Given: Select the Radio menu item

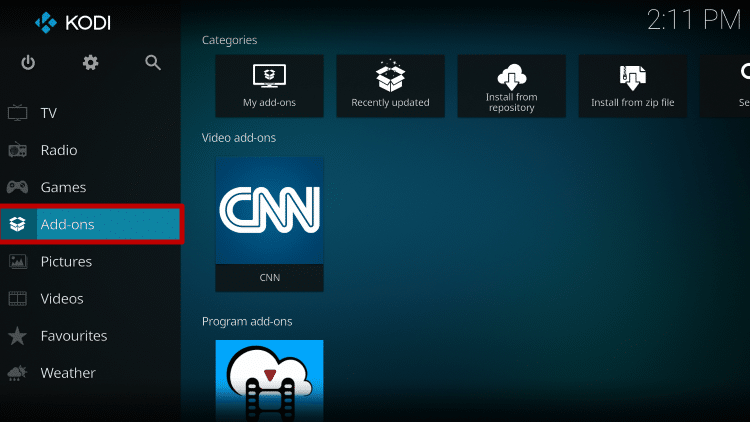Looking at the screenshot, I should pyautogui.click(x=90, y=150).
